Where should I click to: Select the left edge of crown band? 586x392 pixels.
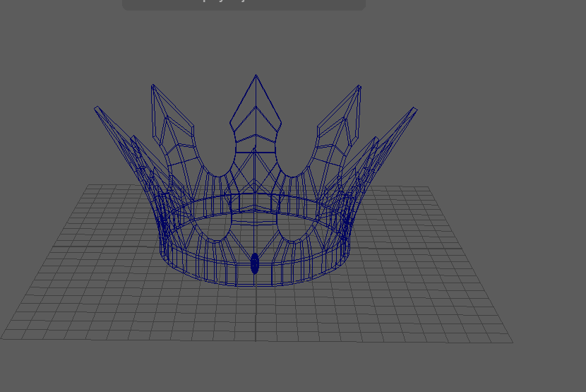[161, 247]
